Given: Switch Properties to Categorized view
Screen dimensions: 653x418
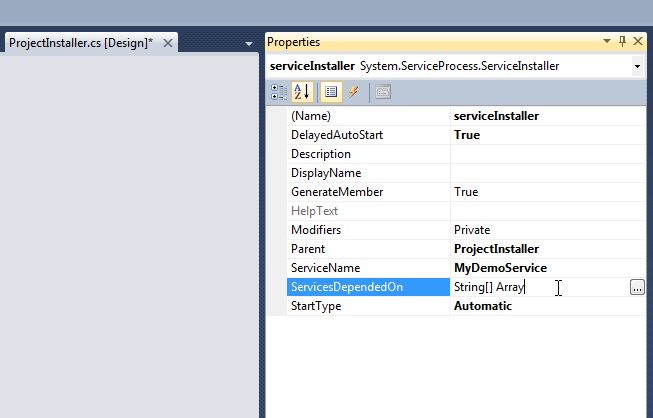Looking at the screenshot, I should click(279, 92).
